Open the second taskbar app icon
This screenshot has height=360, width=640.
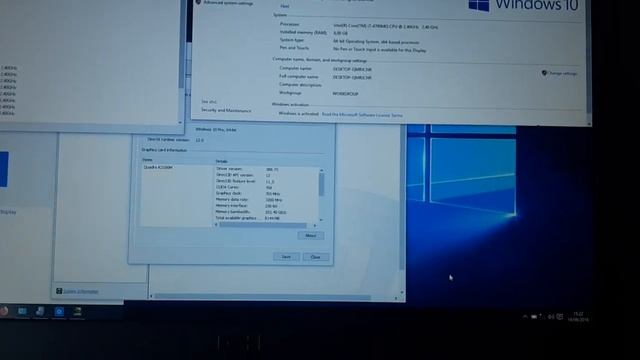coord(40,311)
